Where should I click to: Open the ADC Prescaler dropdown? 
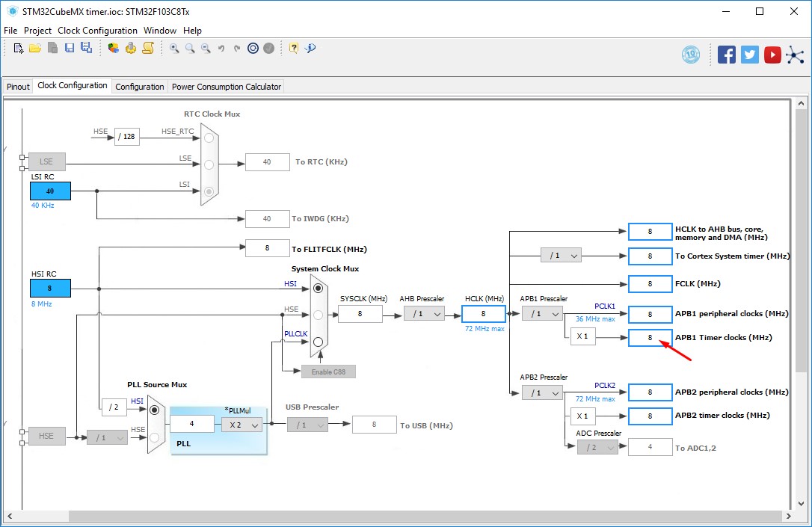[x=597, y=447]
